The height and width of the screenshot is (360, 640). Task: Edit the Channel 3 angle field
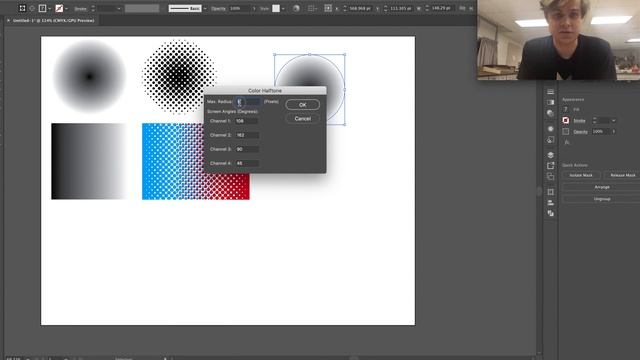click(246, 149)
